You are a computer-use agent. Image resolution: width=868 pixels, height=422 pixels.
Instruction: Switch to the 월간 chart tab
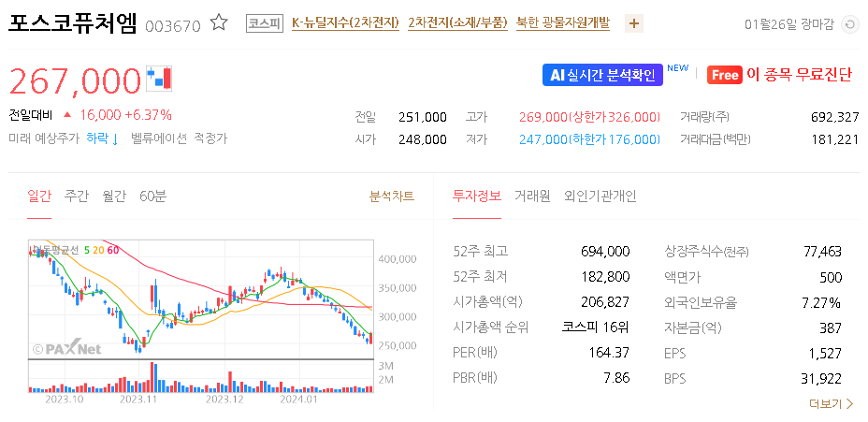coord(114,196)
